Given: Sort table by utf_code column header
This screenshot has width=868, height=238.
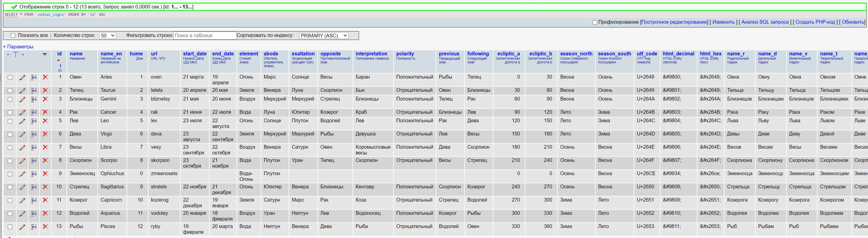Looking at the screenshot, I should (647, 54).
